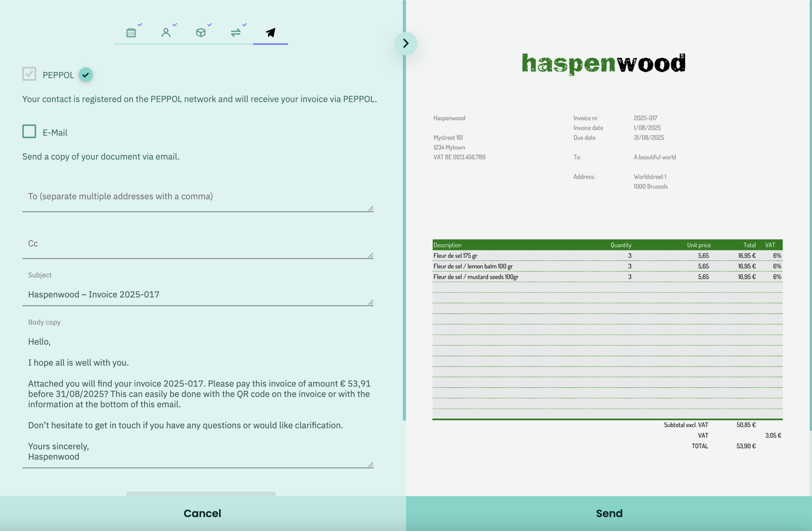The image size is (812, 531).
Task: Open the calendar date step icon
Action: click(x=131, y=32)
